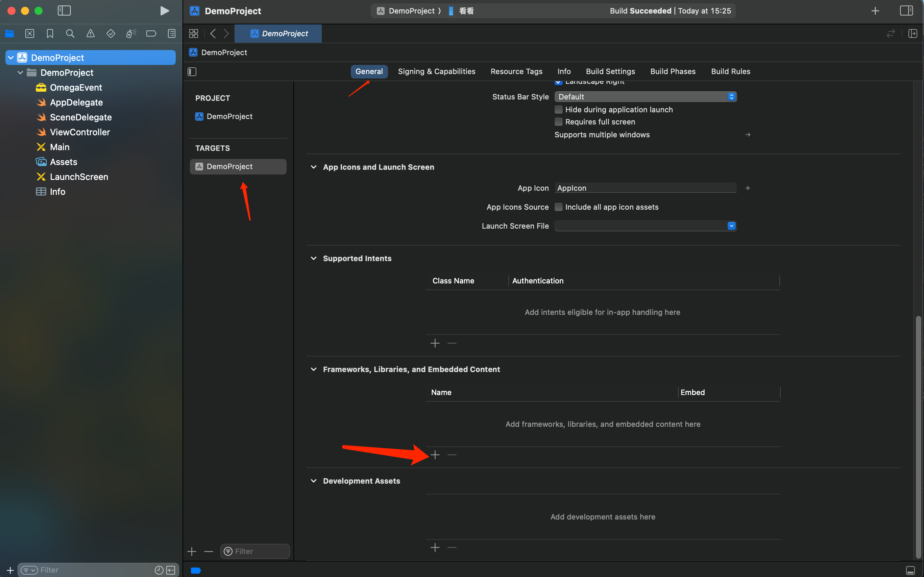Switch to Signing & Capabilities tab
Screen dimensions: 924x577
point(437,72)
